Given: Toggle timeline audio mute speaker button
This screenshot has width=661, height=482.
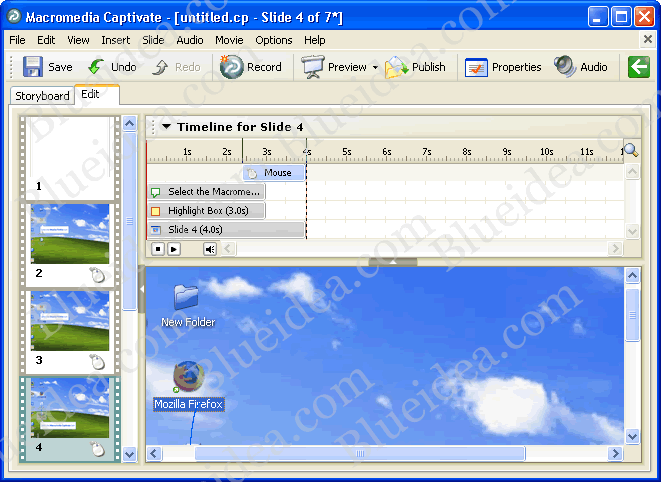Looking at the screenshot, I should click(x=210, y=249).
